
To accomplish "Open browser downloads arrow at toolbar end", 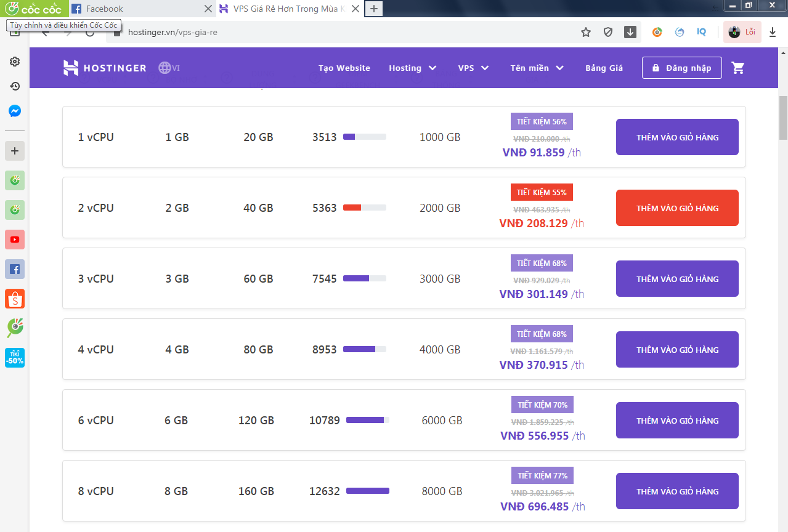I will 773,32.
